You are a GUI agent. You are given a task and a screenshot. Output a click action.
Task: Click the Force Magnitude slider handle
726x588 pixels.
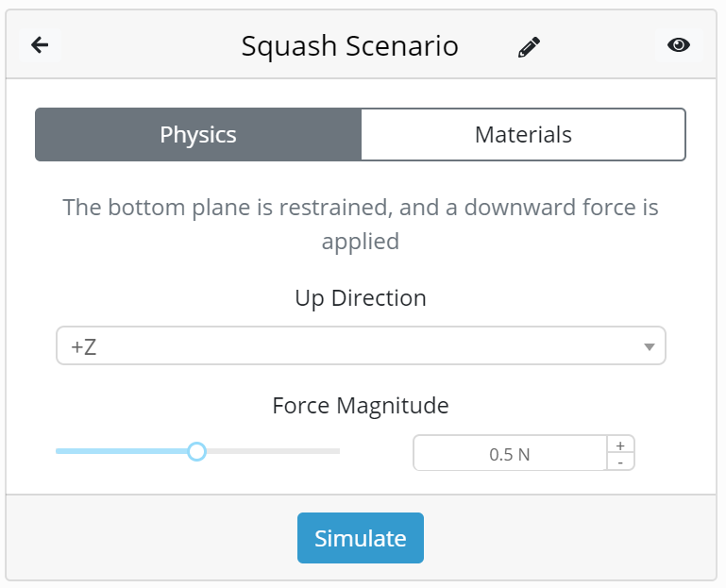196,451
